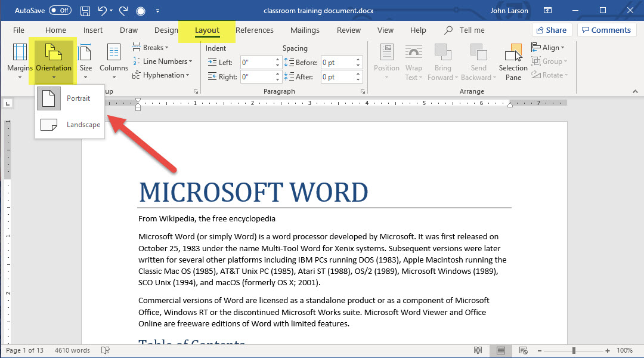Click the Left indent input field
This screenshot has height=358, width=644.
pos(257,62)
